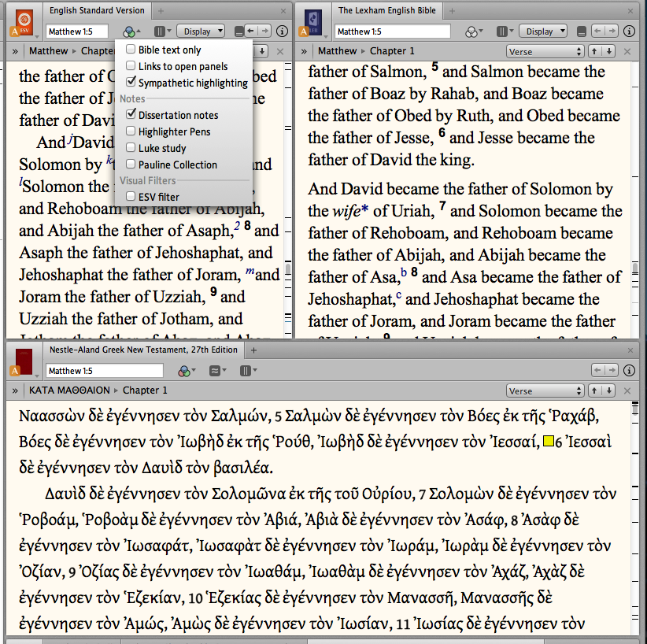Select The Lexham English Bible tab
This screenshot has height=644, width=647.
pyautogui.click(x=386, y=10)
